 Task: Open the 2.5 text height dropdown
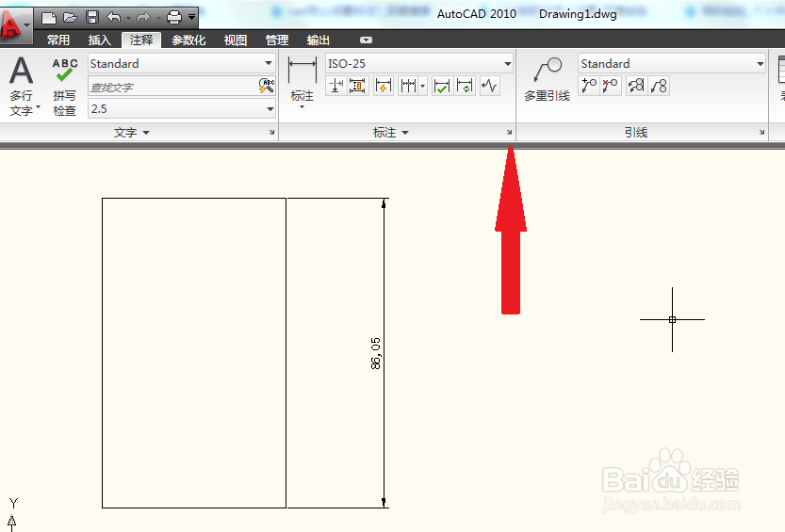click(182, 108)
